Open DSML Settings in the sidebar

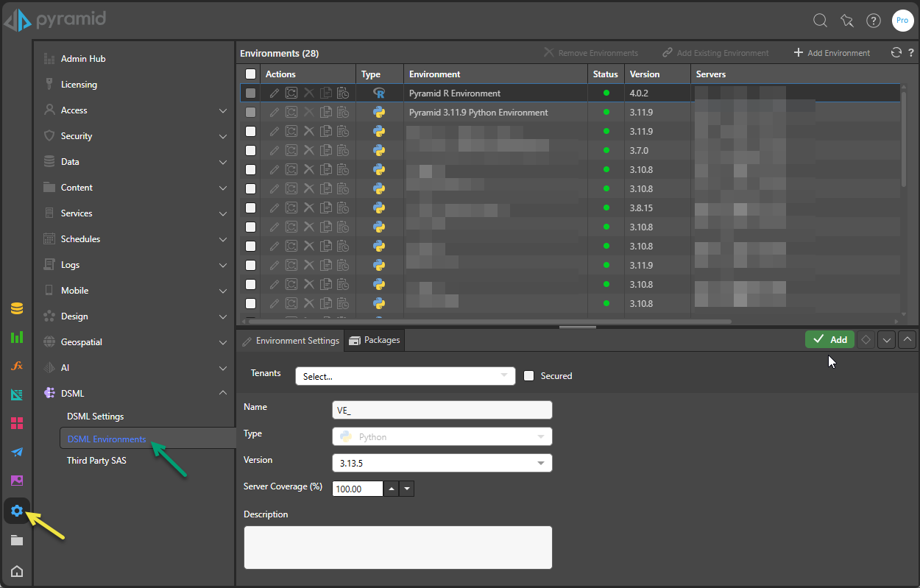click(x=95, y=417)
